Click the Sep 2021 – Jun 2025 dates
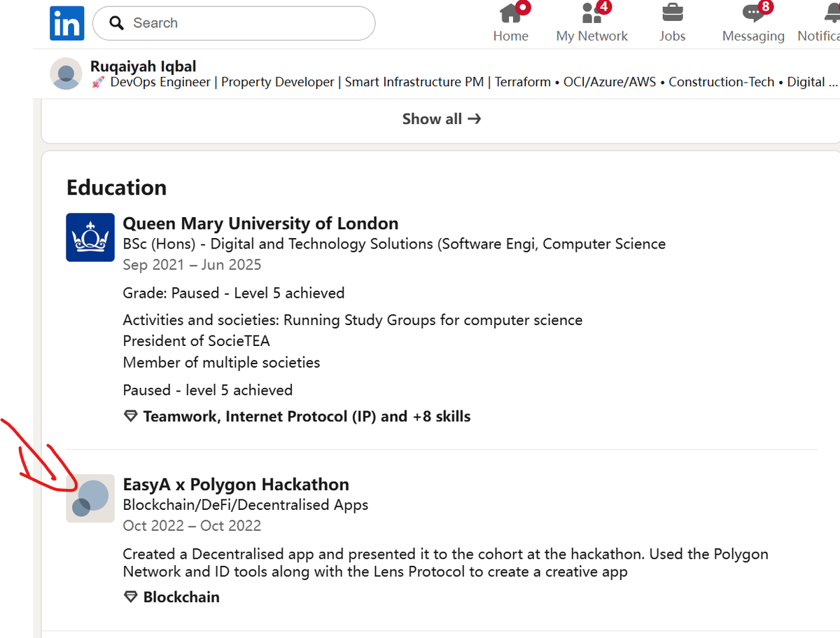 [192, 265]
